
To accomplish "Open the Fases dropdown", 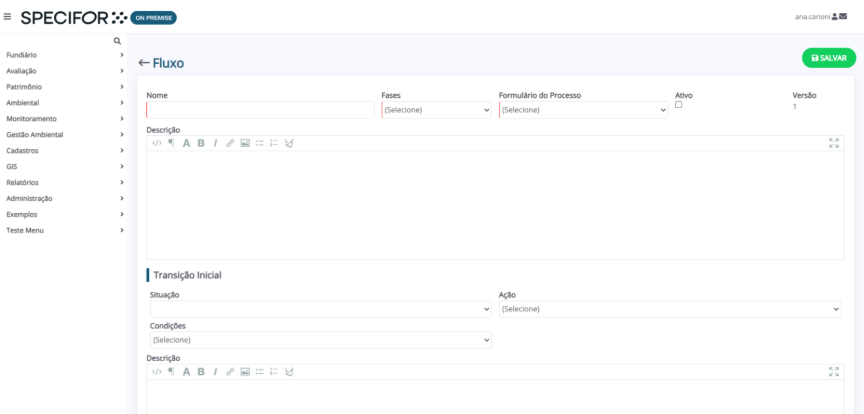I will [x=436, y=110].
